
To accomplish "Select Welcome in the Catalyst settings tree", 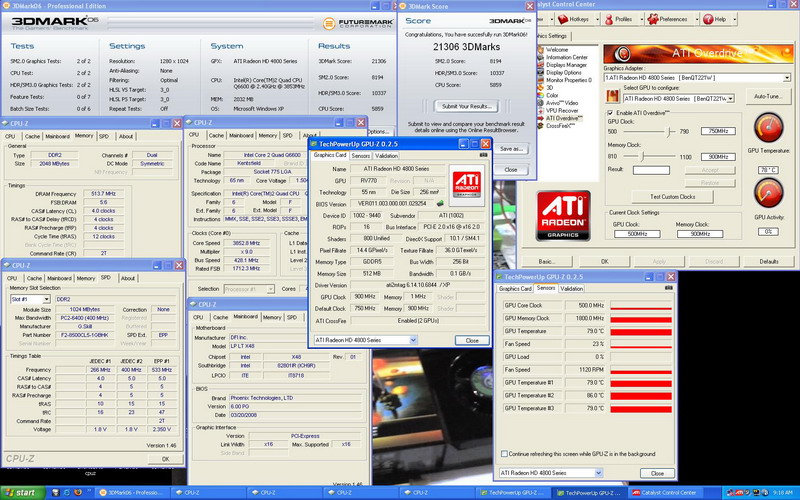I will [x=557, y=49].
